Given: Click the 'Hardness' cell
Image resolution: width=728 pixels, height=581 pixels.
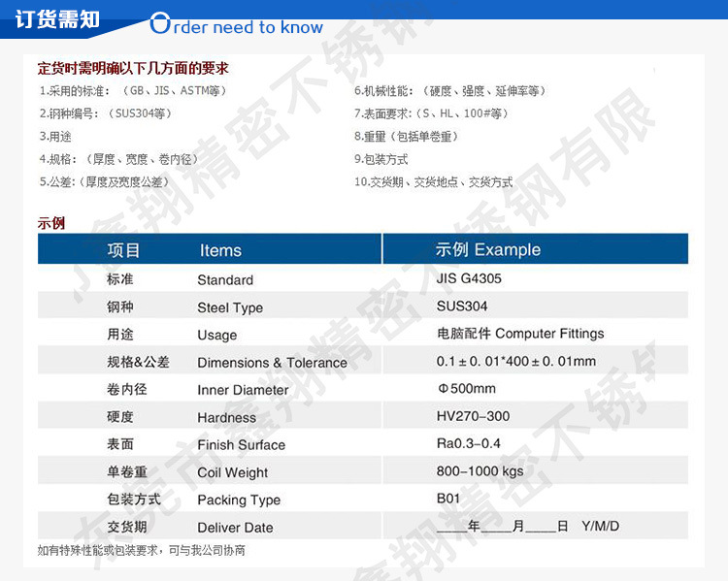Looking at the screenshot, I should (226, 418).
